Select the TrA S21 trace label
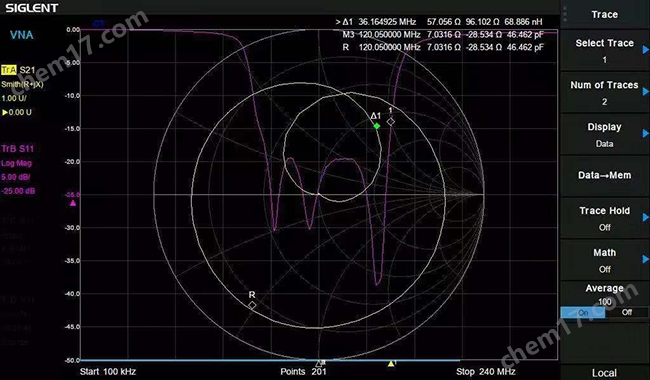 click(18, 70)
